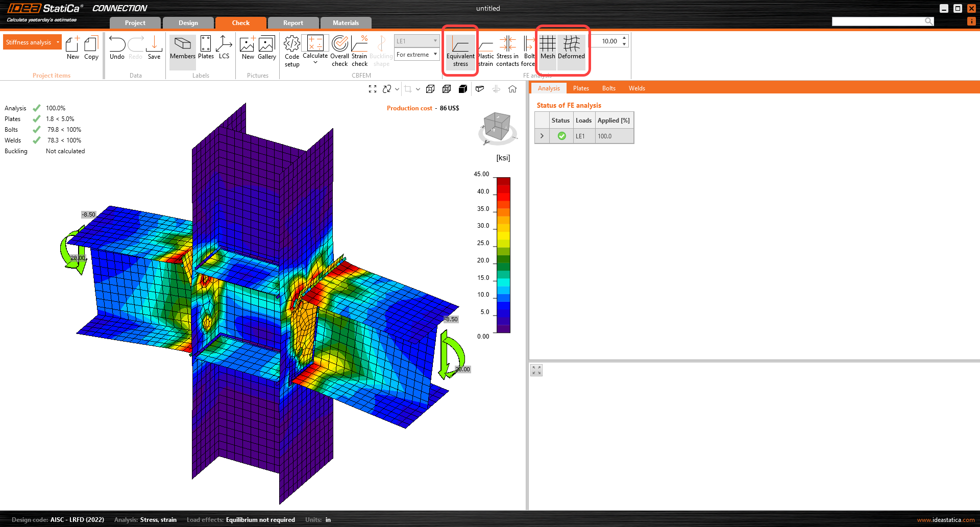Click the Strain check icon
The width and height of the screenshot is (980, 527).
(x=359, y=51)
